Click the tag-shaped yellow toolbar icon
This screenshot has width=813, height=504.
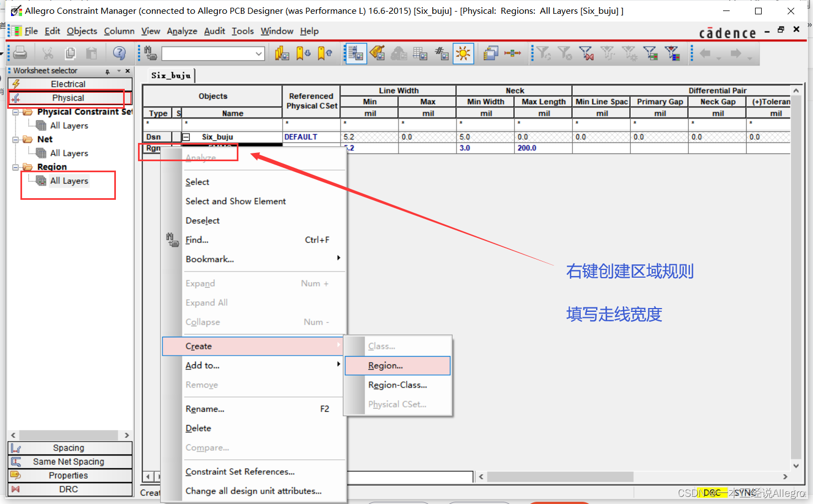coord(378,53)
